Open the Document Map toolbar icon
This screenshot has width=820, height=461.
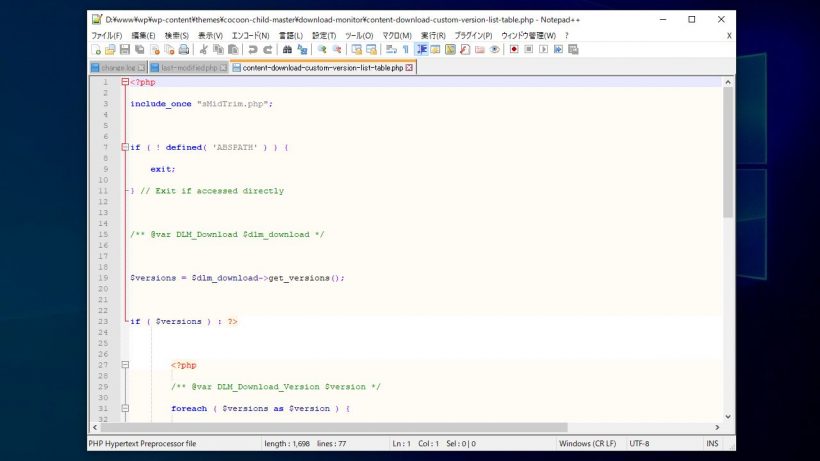450,50
